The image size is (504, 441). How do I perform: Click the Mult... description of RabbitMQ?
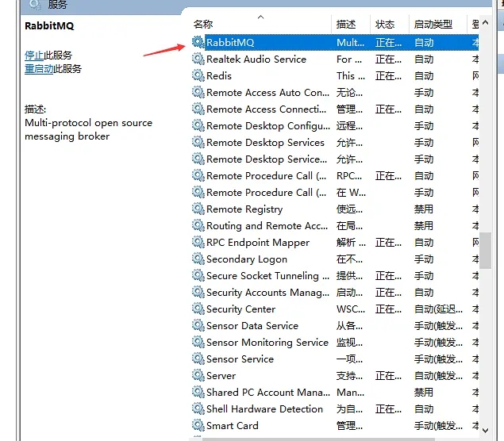pyautogui.click(x=350, y=43)
